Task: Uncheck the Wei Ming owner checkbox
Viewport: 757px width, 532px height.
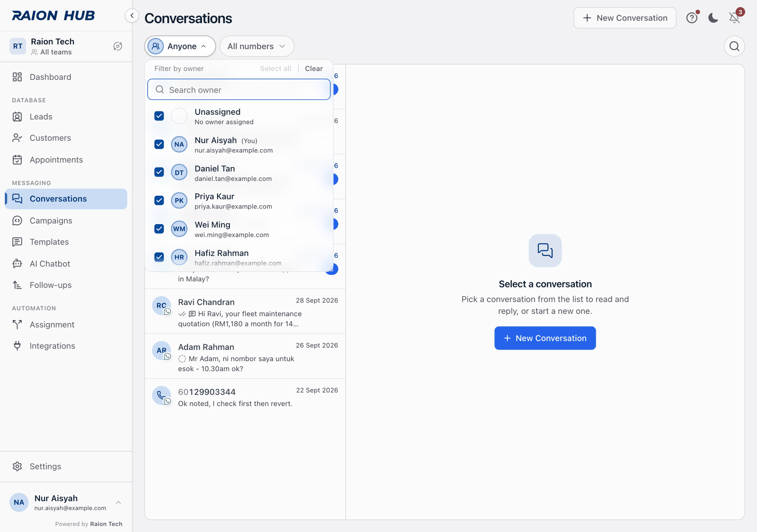Action: coord(159,229)
